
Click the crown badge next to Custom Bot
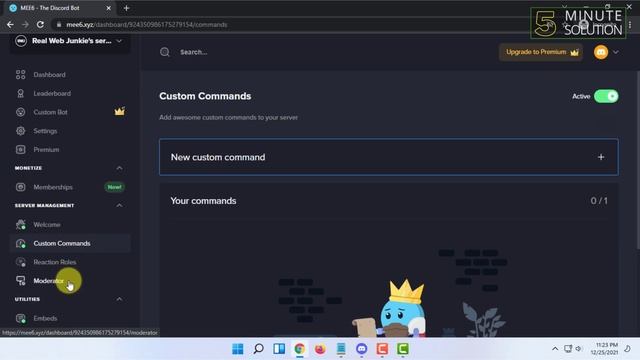pos(120,111)
